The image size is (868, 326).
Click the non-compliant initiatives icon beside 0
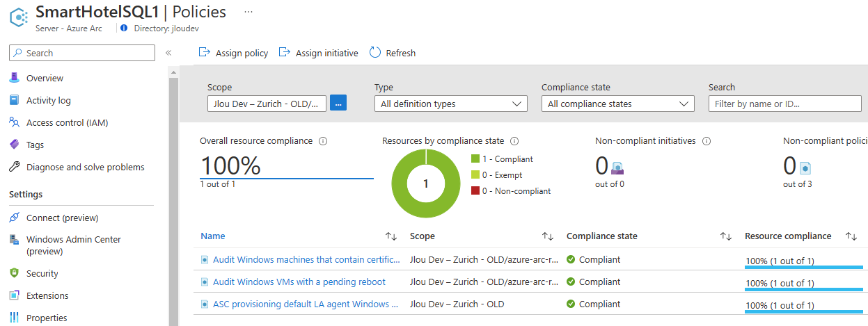(617, 168)
